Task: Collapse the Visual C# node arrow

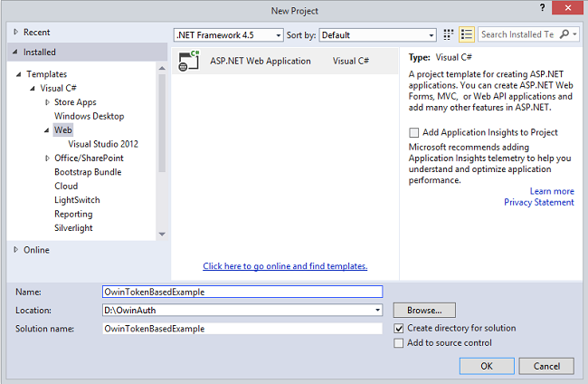Action: [x=33, y=89]
